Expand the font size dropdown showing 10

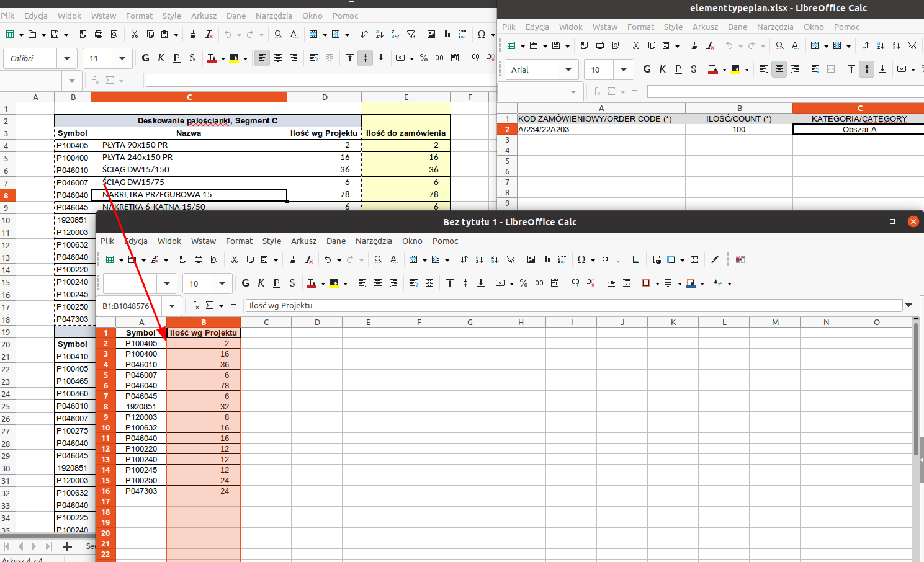coord(222,282)
